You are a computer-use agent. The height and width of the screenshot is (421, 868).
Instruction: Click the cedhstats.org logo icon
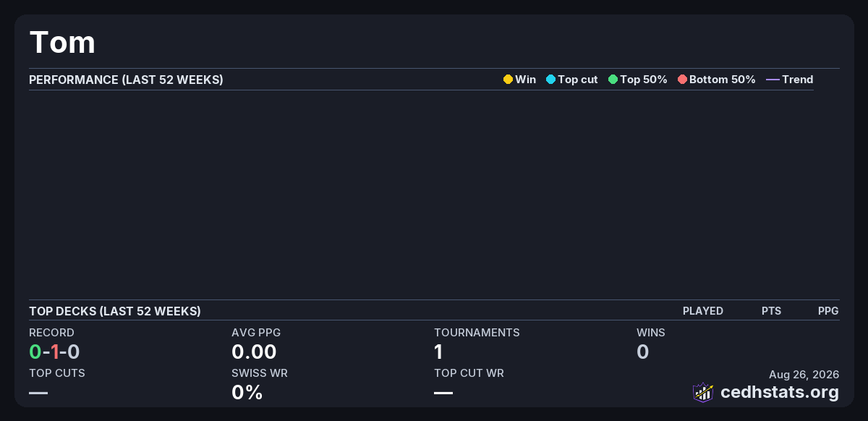tap(703, 392)
